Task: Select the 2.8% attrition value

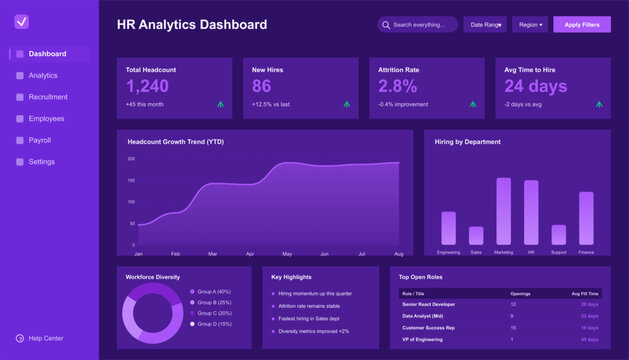Action: tap(398, 86)
